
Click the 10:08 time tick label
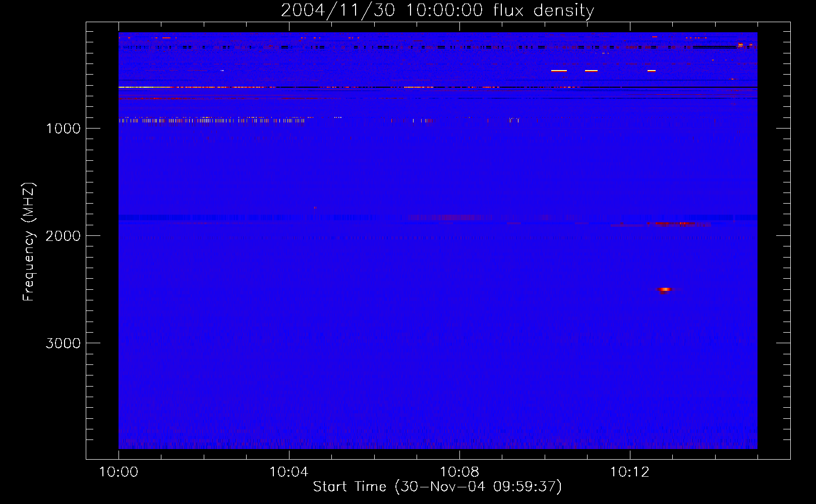point(459,472)
